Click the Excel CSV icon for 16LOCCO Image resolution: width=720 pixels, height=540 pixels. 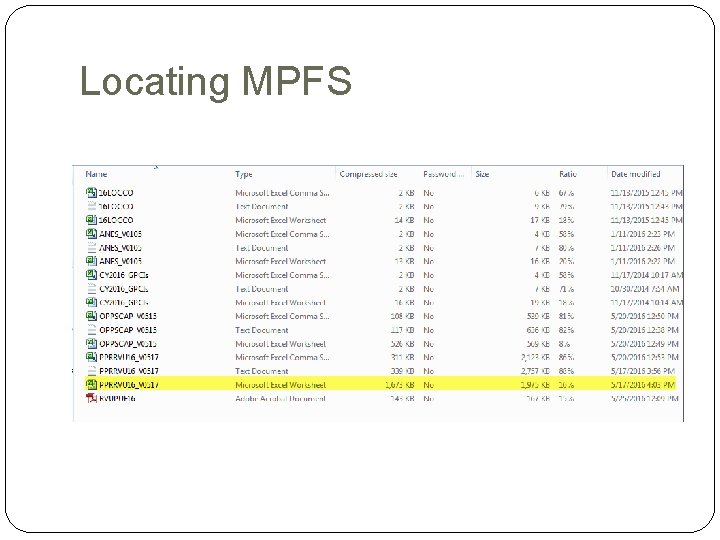click(x=91, y=193)
